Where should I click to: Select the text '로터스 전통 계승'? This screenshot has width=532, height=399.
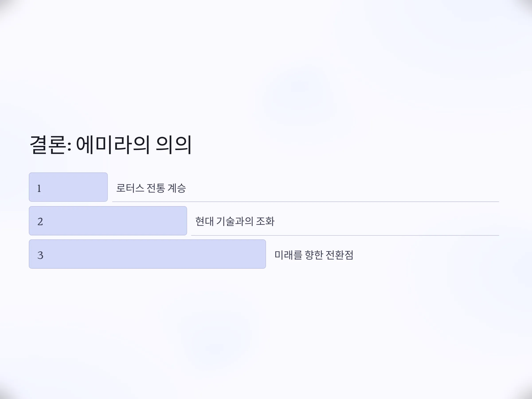pos(151,188)
